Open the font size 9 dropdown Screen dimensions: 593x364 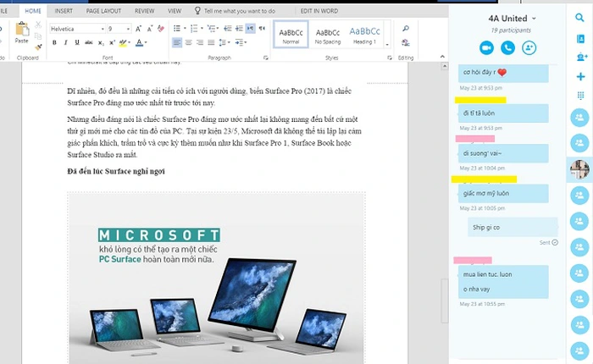click(128, 29)
